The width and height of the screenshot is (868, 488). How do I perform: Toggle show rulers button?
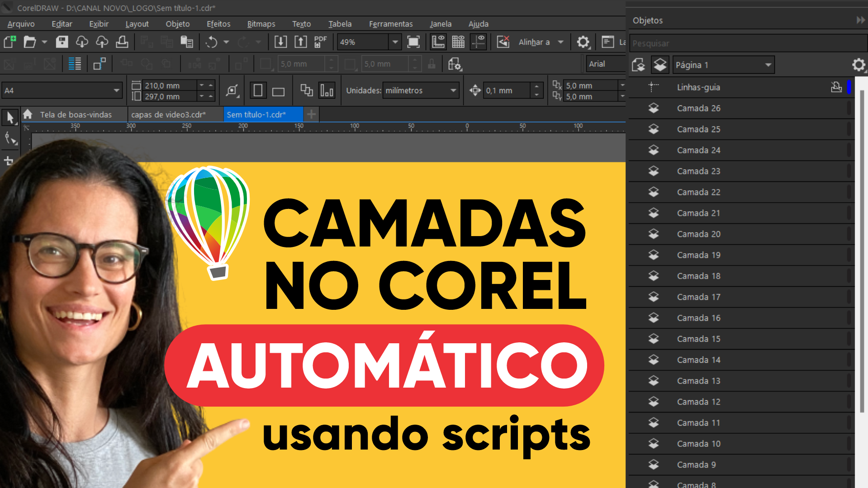point(438,42)
